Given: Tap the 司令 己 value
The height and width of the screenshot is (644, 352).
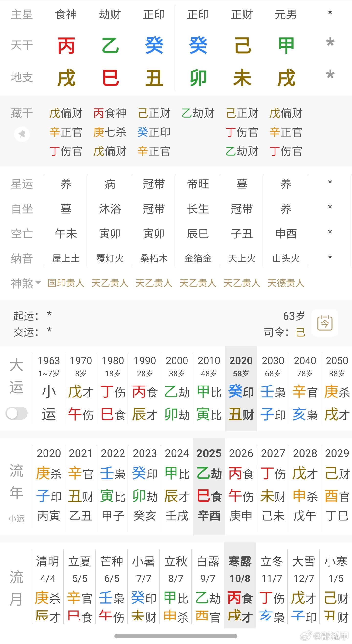Looking at the screenshot, I should 300,332.
